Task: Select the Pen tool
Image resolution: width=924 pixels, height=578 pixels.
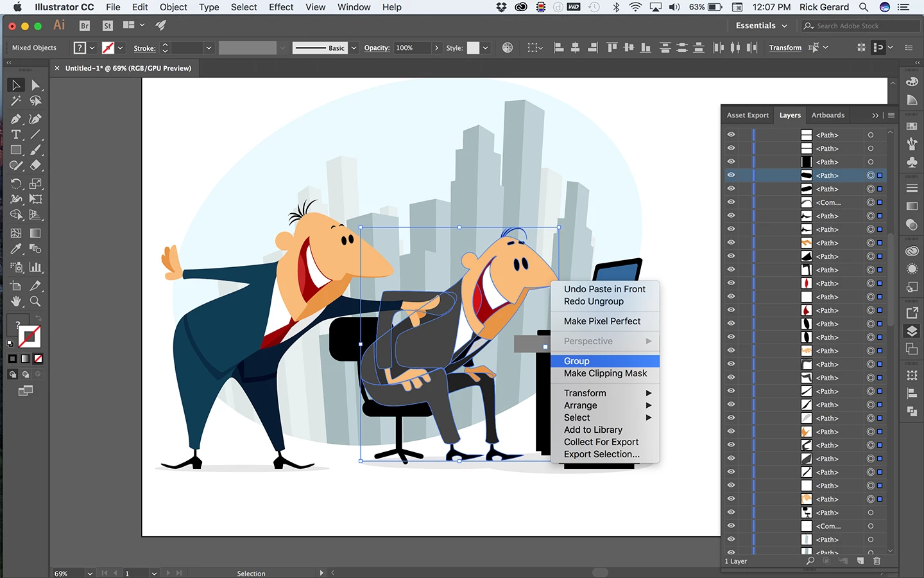Action: coord(16,119)
